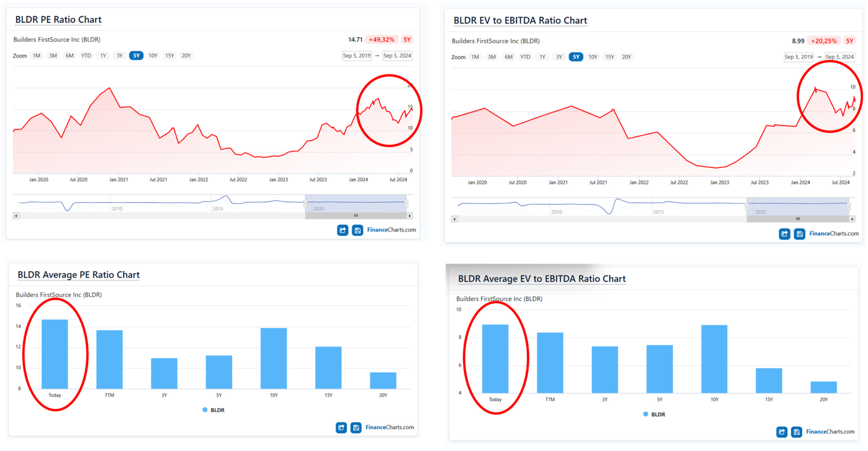Open FinanceCharts.com link under EV to EBITDA chart
Screen dimensions: 868x451
pos(834,234)
